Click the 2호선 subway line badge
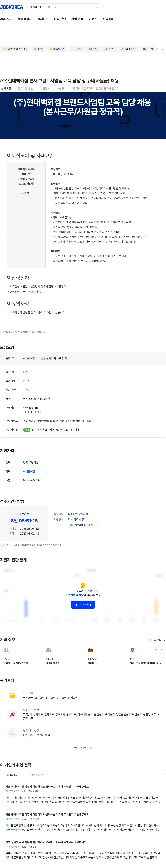 click(x=27, y=430)
